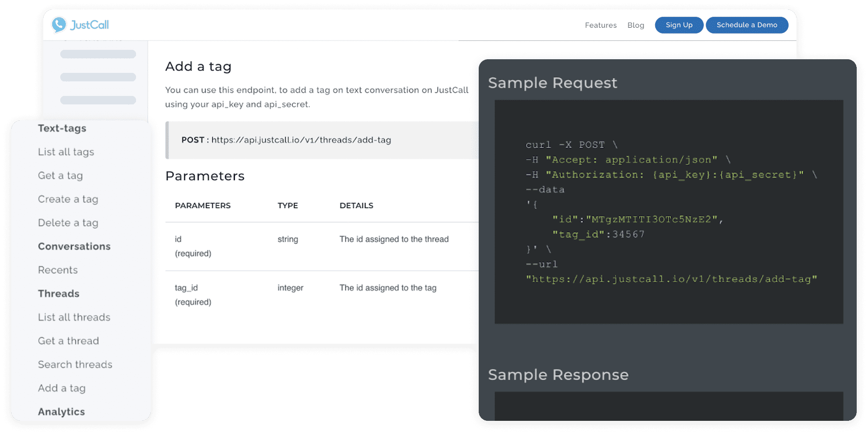Click the DETAILS column header
Viewport: 868px width, 434px height.
pos(356,205)
